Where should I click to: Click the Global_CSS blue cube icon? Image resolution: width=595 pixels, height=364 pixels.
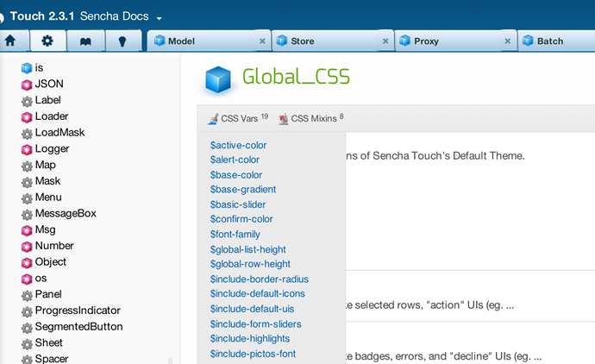218,79
